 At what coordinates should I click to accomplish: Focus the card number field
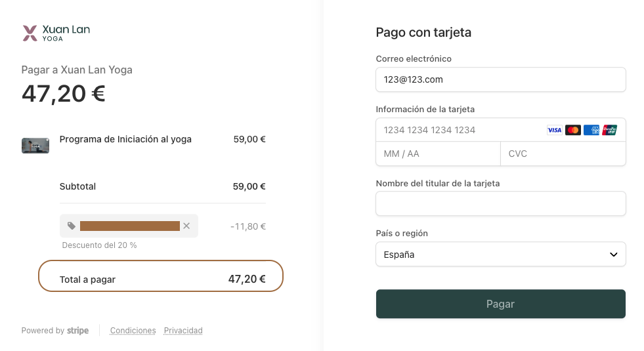click(x=460, y=130)
